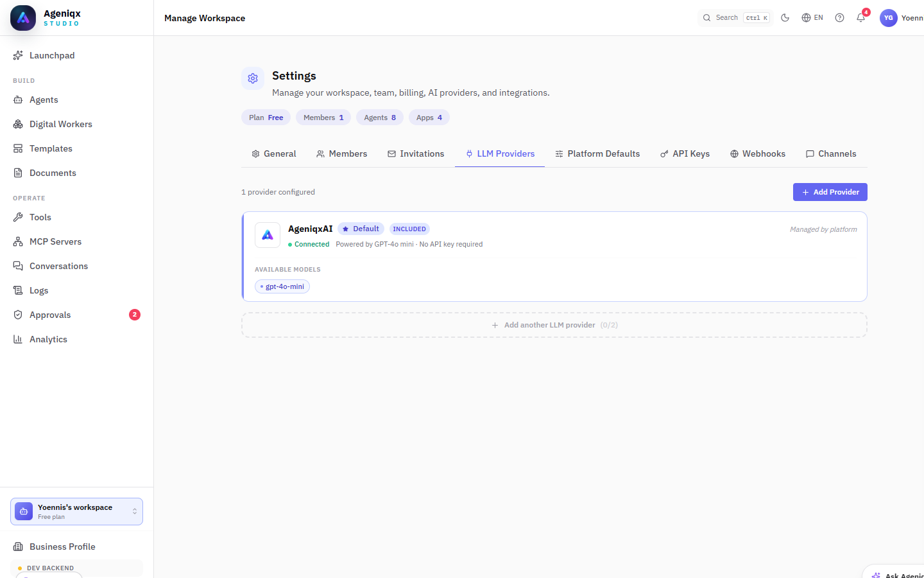Click the AgeniqxAI provider logo

[x=268, y=235]
